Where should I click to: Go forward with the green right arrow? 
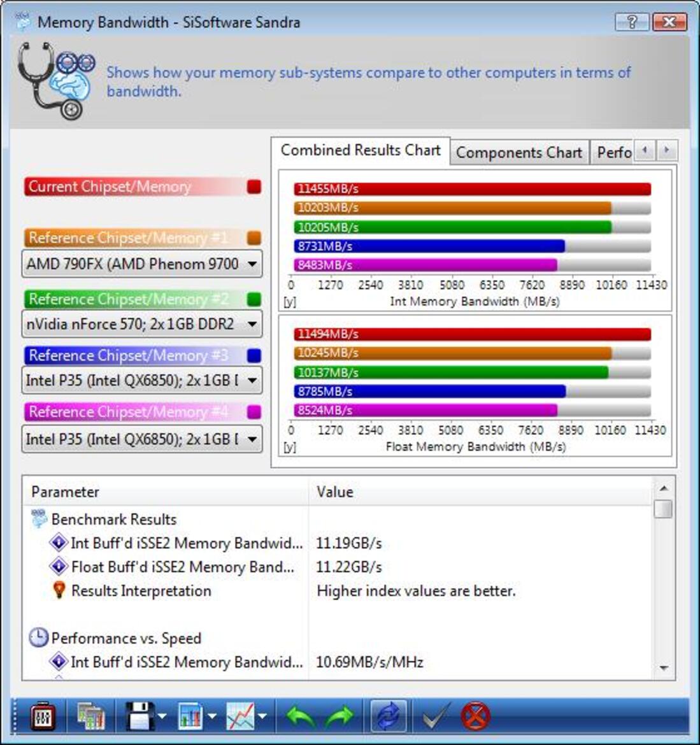coord(339,716)
